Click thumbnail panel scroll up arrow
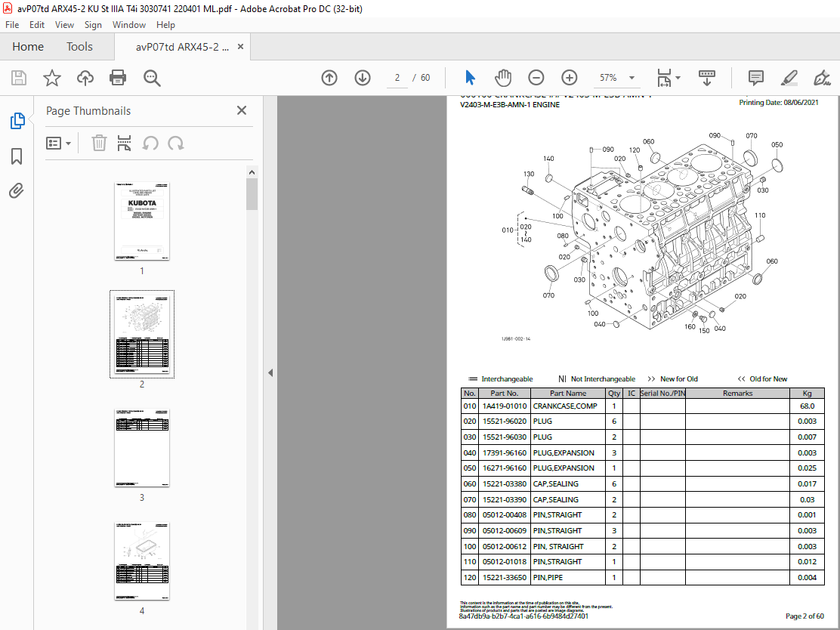Image resolution: width=840 pixels, height=630 pixels. pos(252,172)
